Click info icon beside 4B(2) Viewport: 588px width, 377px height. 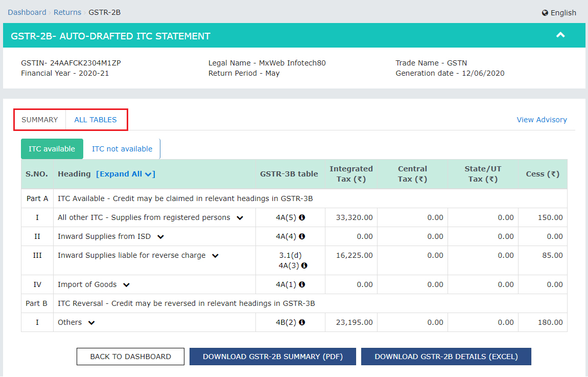(x=302, y=322)
